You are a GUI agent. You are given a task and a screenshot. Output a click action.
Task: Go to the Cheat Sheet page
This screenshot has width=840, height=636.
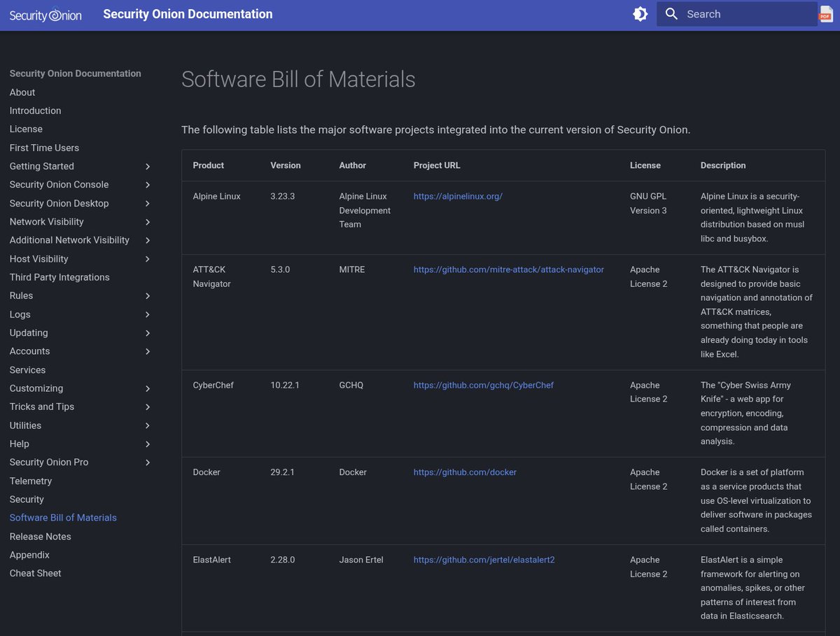pos(35,573)
